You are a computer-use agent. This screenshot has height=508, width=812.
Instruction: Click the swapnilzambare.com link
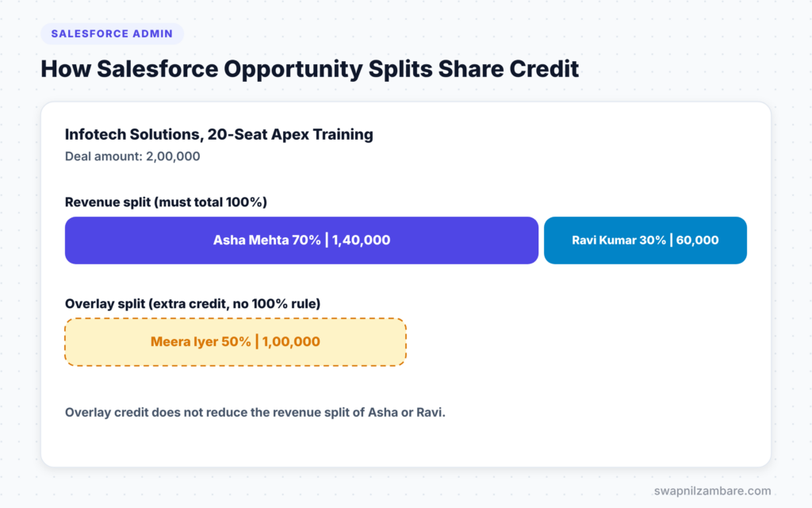(x=712, y=491)
